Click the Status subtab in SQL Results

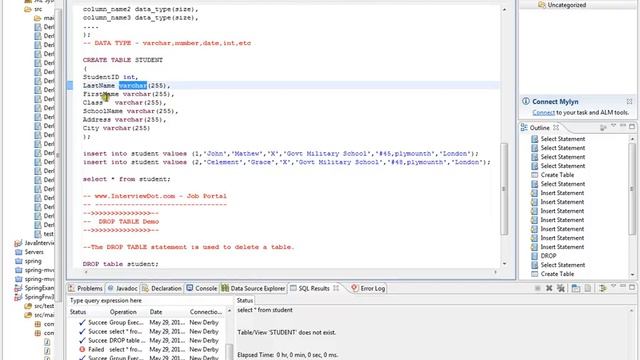[244, 300]
